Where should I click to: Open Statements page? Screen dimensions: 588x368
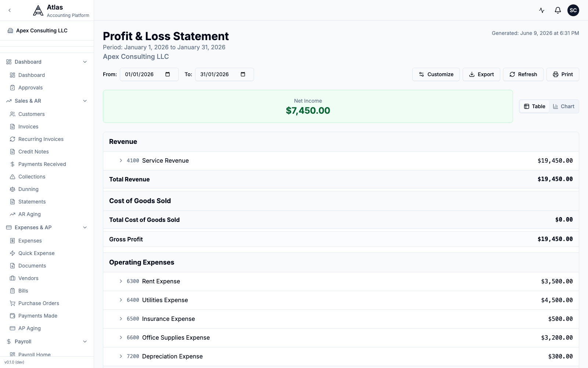pyautogui.click(x=32, y=202)
